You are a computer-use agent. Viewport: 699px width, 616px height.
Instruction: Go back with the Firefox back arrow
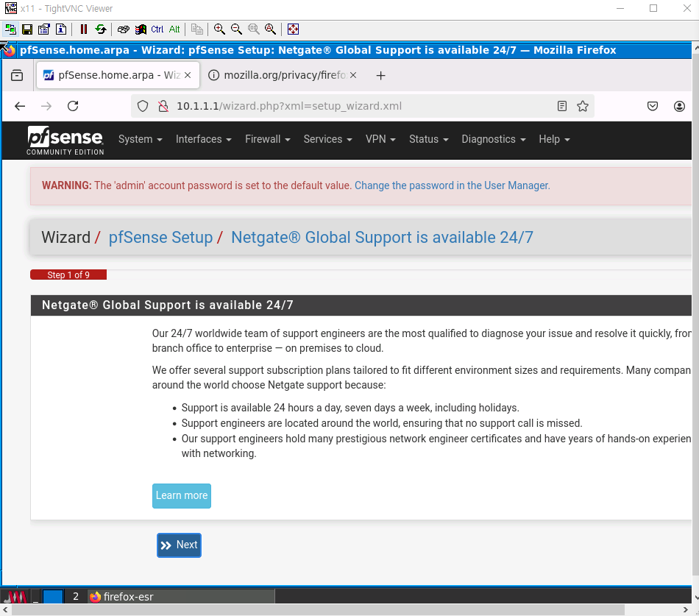(20, 106)
